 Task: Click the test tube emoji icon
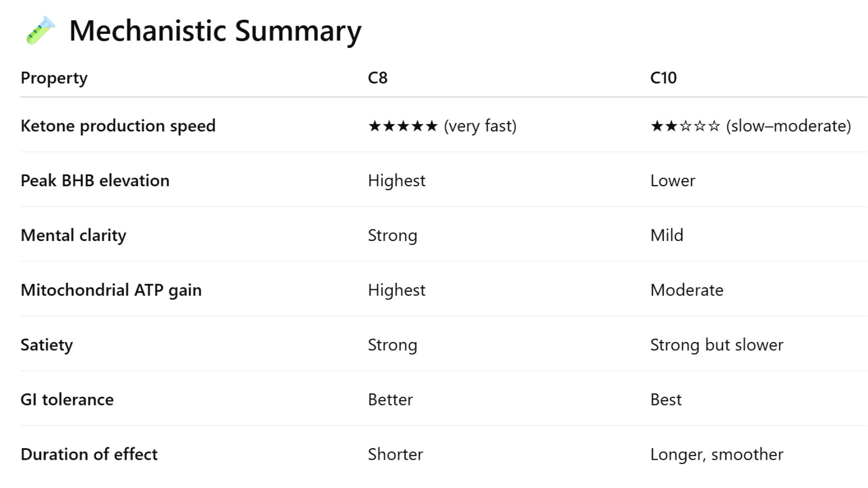coord(40,30)
